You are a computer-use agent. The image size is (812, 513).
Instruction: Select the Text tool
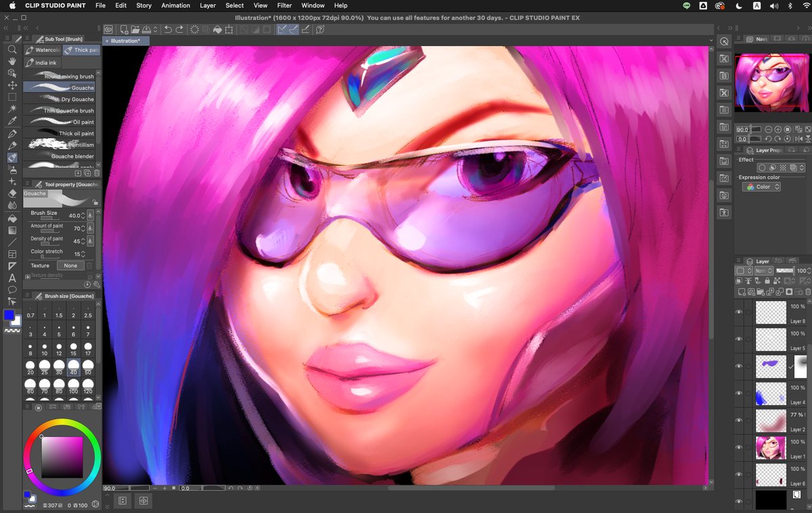pyautogui.click(x=12, y=277)
